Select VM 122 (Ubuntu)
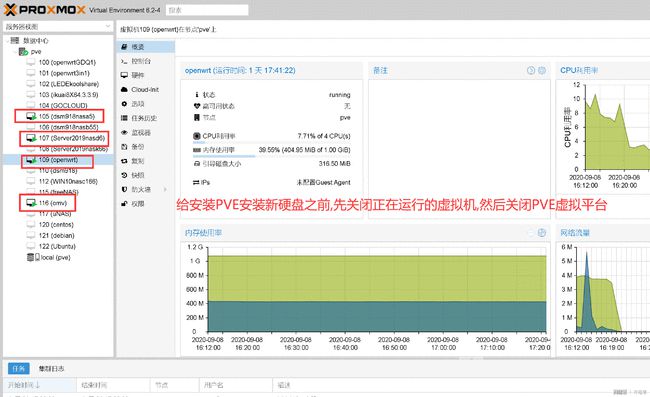 [58, 246]
